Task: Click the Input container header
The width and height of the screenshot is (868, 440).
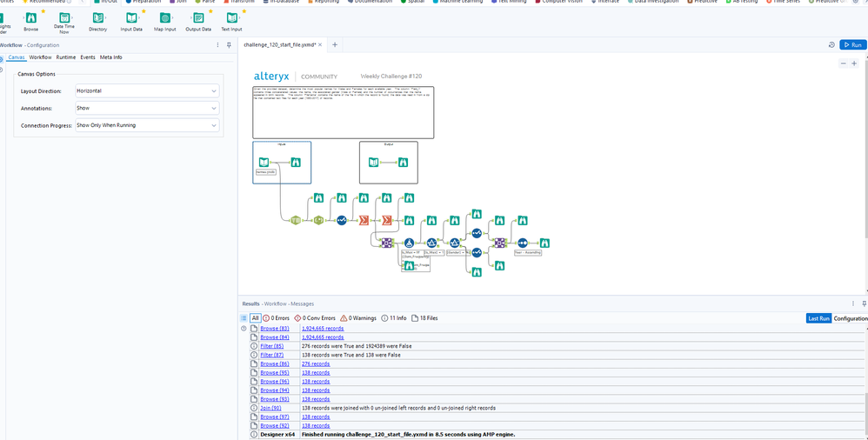Action: (282, 143)
